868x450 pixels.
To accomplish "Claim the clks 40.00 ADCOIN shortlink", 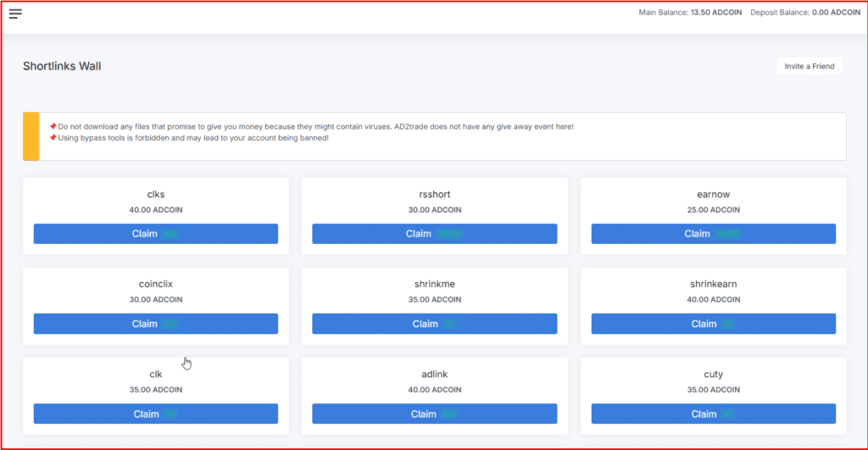I will 155,234.
